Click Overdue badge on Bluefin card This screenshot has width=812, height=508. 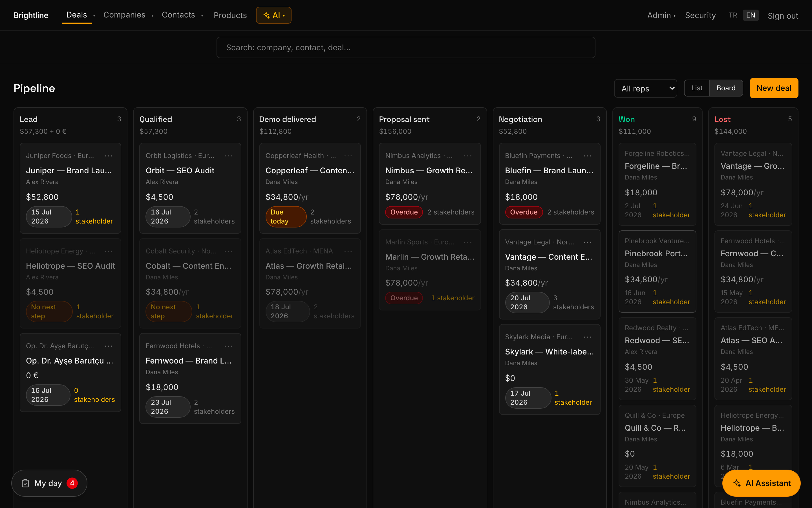click(x=524, y=212)
